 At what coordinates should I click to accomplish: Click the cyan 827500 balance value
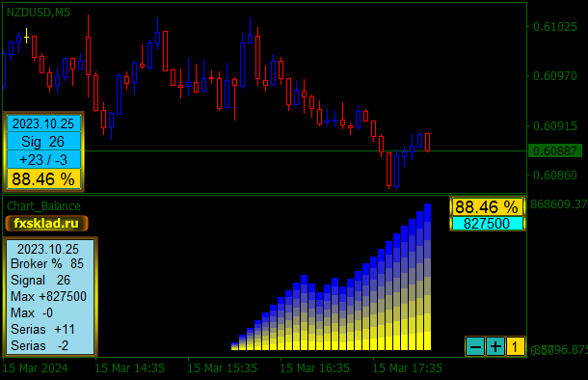pos(487,224)
